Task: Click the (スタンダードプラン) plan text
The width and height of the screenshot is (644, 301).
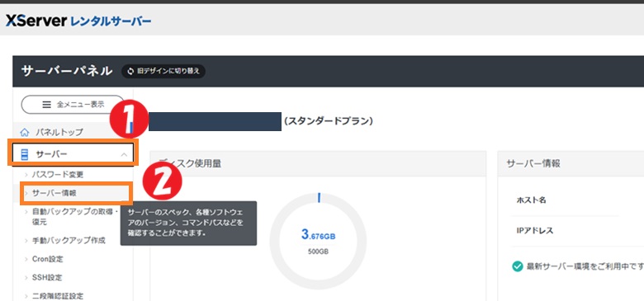Action: coord(328,121)
